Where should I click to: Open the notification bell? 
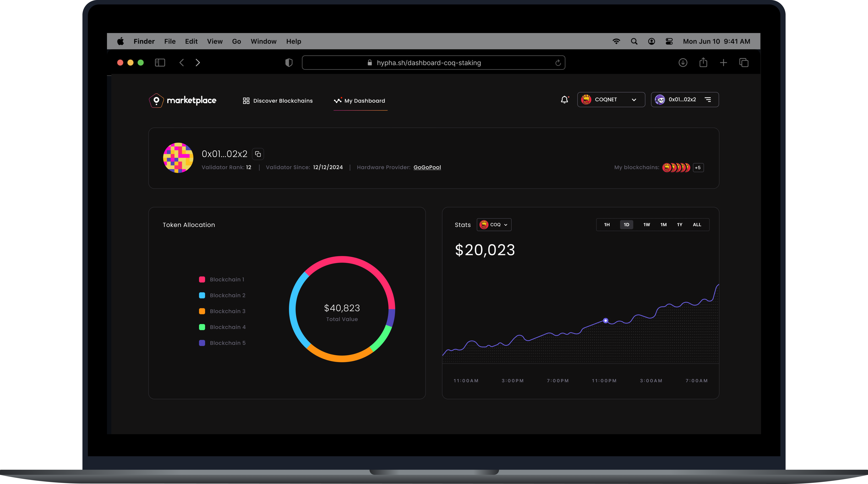click(x=564, y=100)
